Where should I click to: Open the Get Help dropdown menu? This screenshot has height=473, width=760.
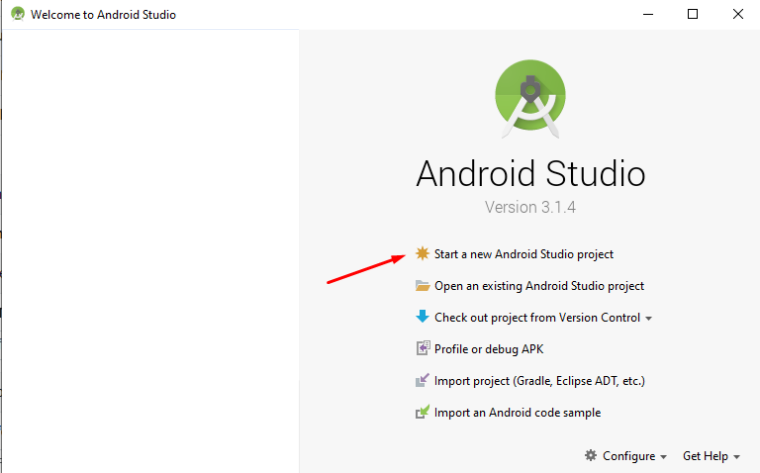(x=711, y=456)
